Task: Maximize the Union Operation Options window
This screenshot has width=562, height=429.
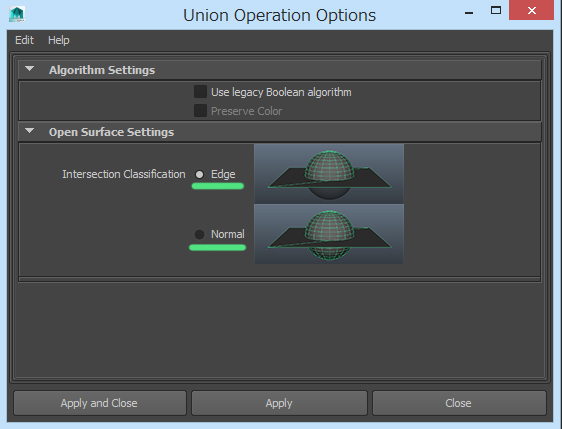Action: coord(496,10)
